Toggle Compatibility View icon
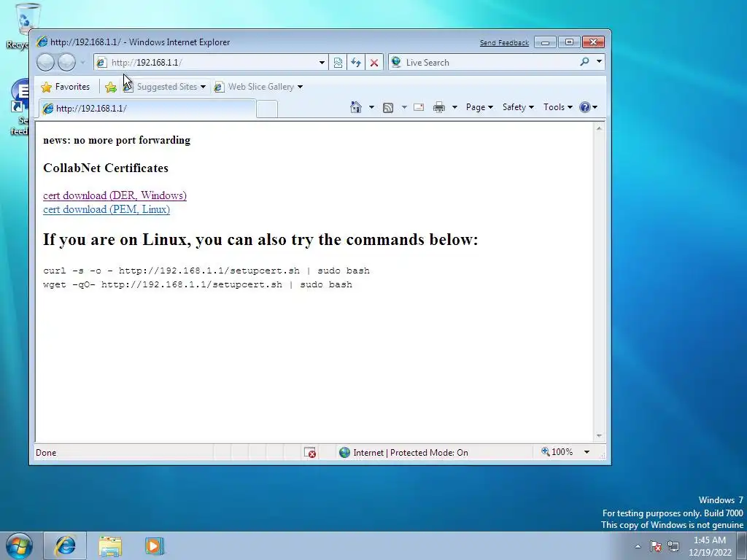 (x=338, y=63)
